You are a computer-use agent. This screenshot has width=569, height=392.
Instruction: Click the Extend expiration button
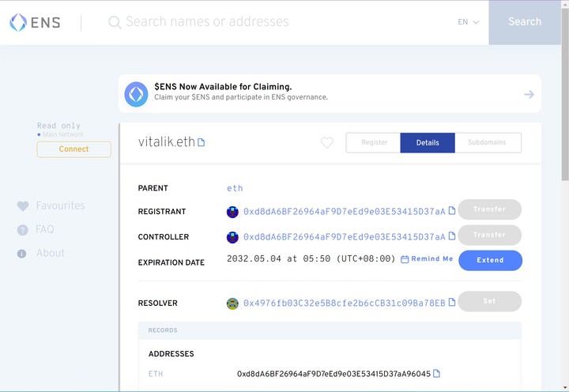[x=490, y=260]
